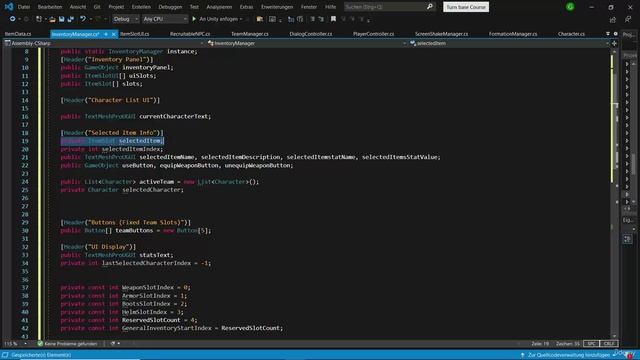The height and width of the screenshot is (360, 640).
Task: Expand the undo history dropdown arrow
Action: tap(91, 19)
